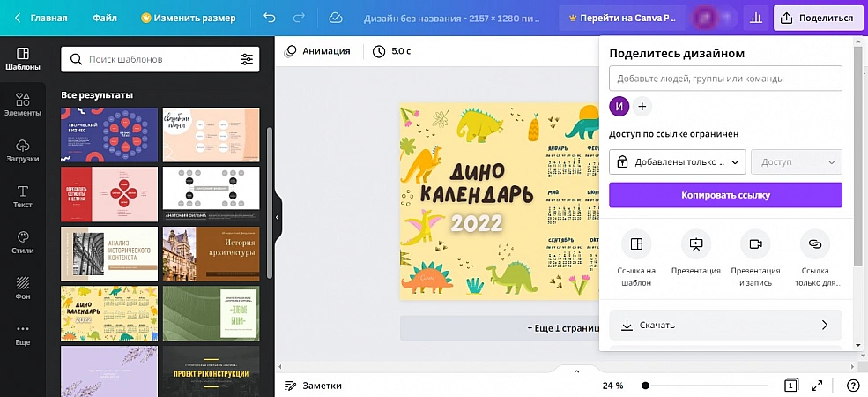Click the redo arrow icon

click(x=299, y=18)
